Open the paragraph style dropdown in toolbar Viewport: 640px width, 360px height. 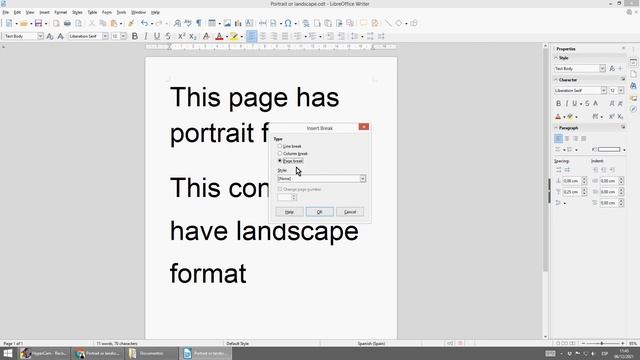tap(40, 36)
